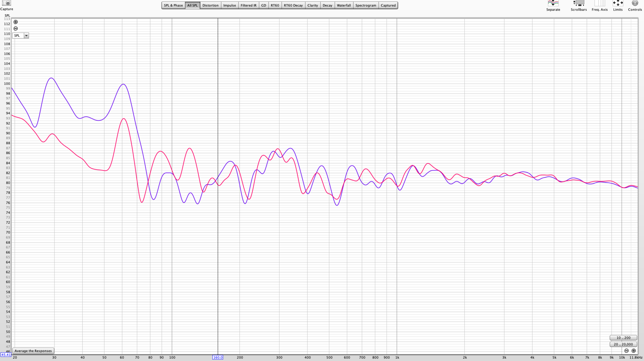
Task: Click Average the Responses button
Action: click(x=33, y=351)
